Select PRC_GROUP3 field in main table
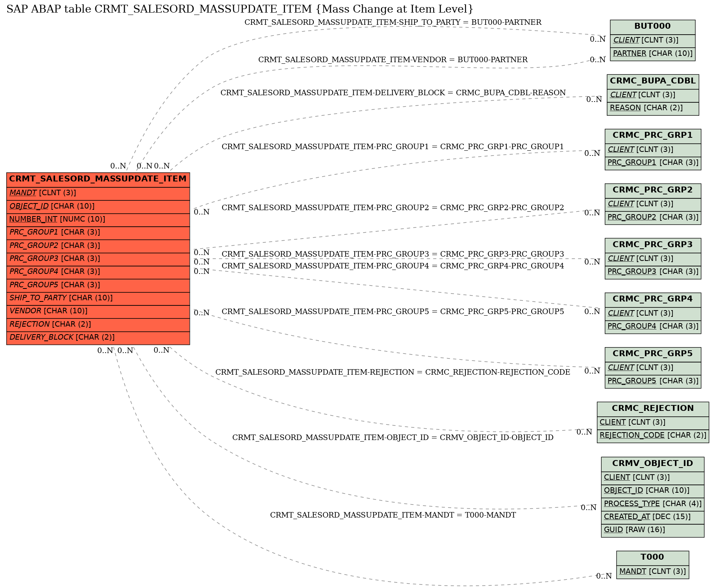Image resolution: width=715 pixels, height=588 pixels. pos(98,259)
